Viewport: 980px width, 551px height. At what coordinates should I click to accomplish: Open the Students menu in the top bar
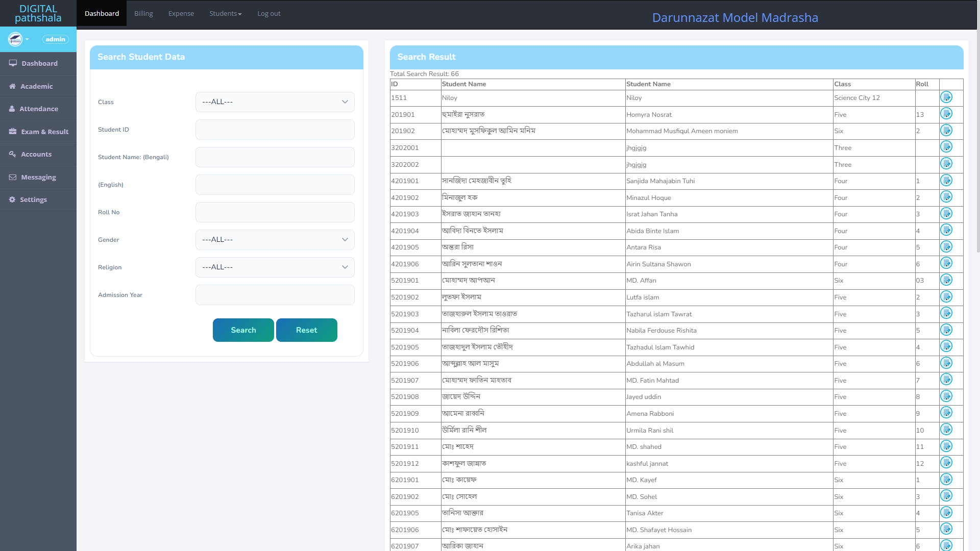pos(225,14)
